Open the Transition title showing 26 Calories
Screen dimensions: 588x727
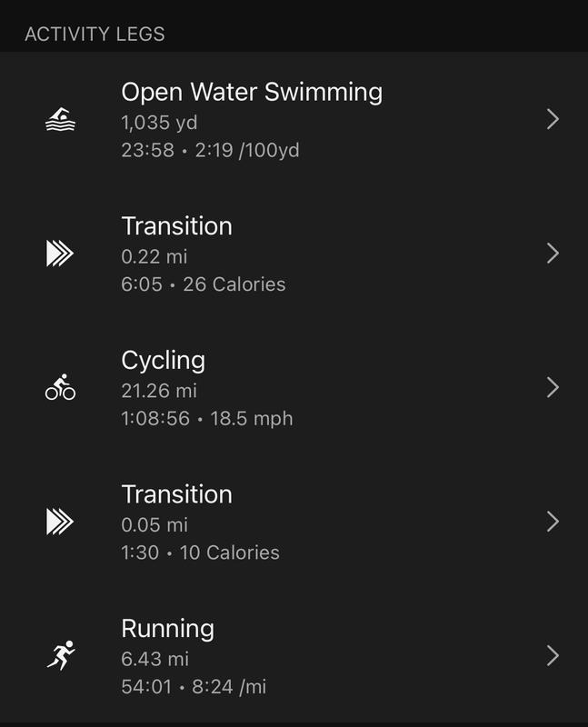point(177,226)
